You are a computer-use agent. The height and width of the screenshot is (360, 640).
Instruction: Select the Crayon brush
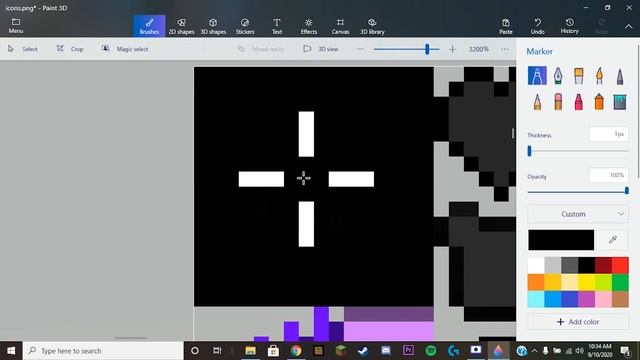point(579,101)
